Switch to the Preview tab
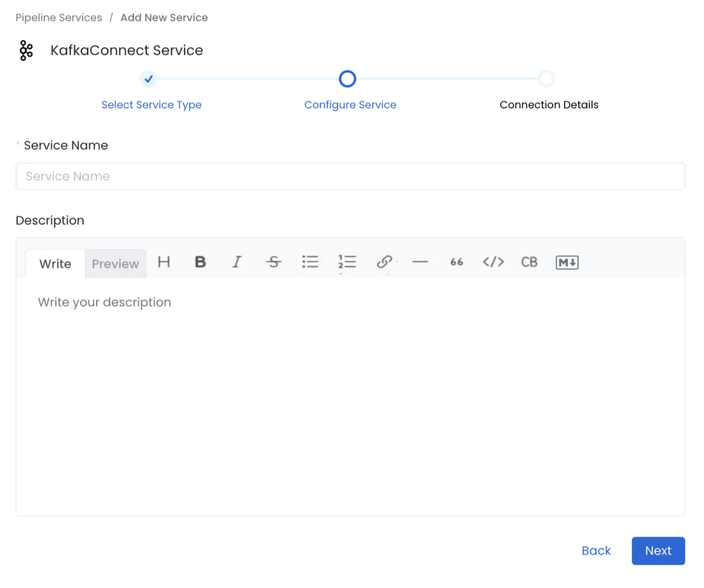 click(x=115, y=263)
